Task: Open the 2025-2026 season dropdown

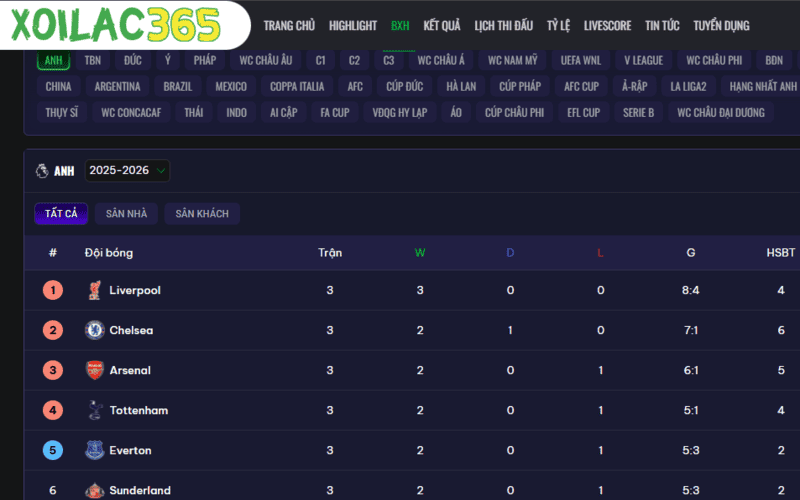Action: [x=127, y=170]
